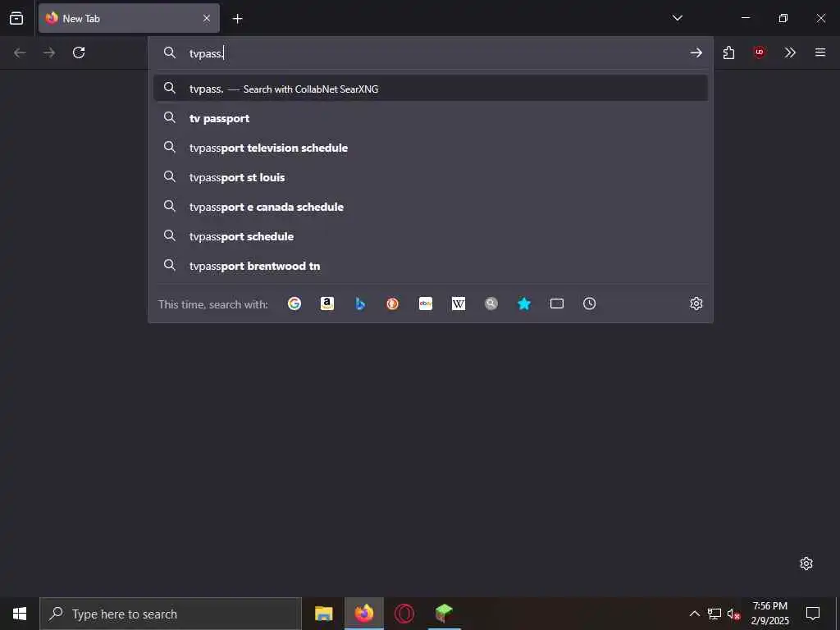Open File Explorer from taskbar
This screenshot has height=630, width=840.
point(323,614)
